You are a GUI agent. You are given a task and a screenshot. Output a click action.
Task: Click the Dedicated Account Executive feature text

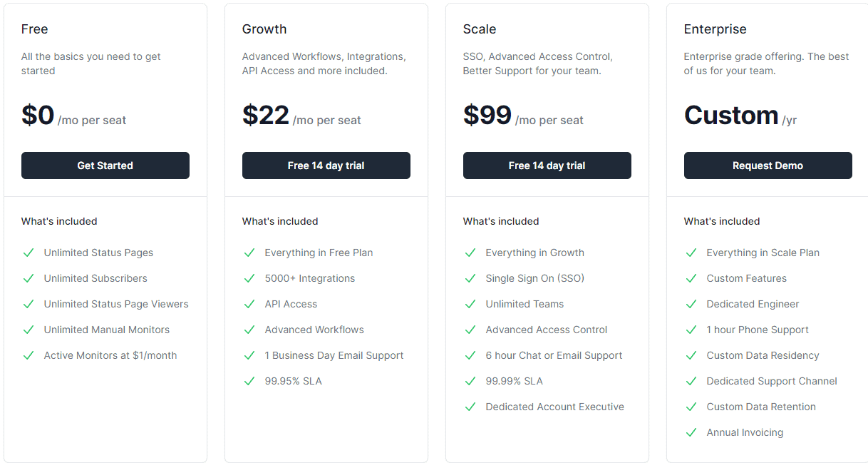click(554, 407)
